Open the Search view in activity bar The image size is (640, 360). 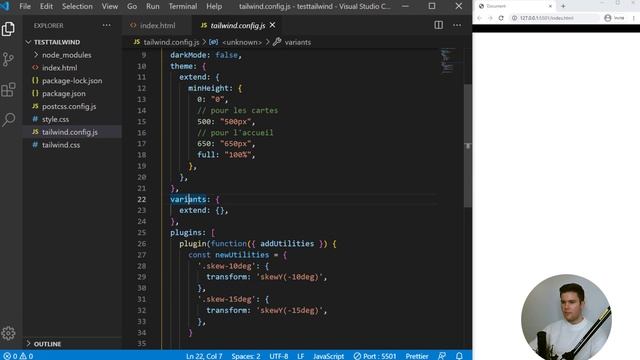click(8, 120)
